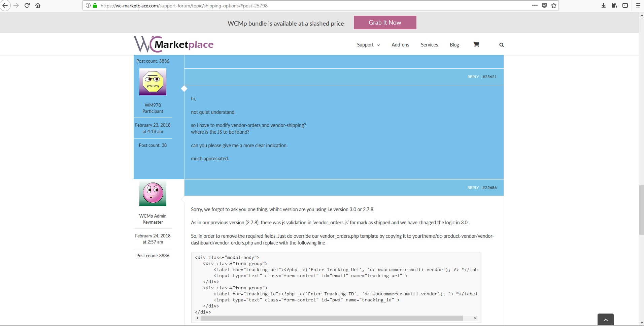The height and width of the screenshot is (326, 644).
Task: Open the shopping cart icon
Action: click(476, 44)
